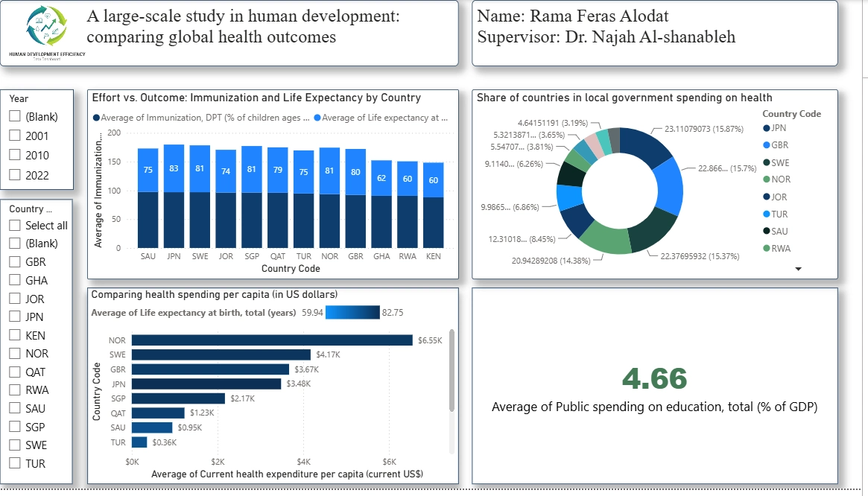Click the life expectancy gradient color bar
This screenshot has height=496, width=868.
[352, 313]
